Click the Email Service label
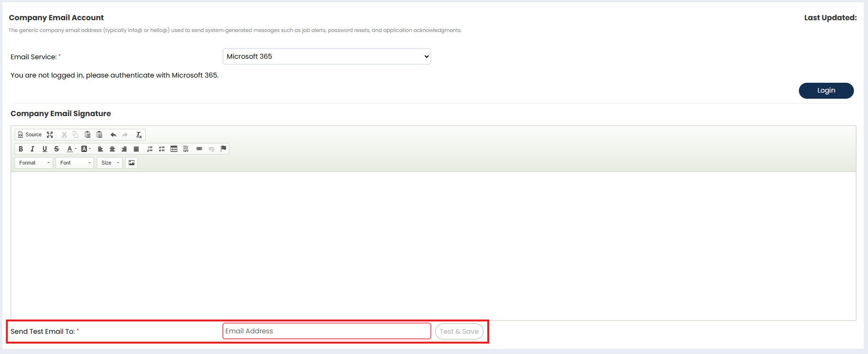Viewport: 868px width, 354px height. 34,57
